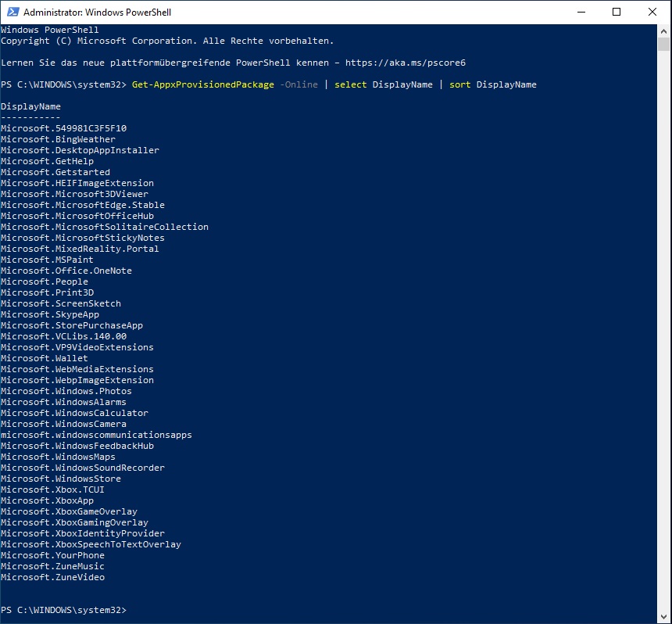Click Microsoft.VP9VideoExtensions entry
The width and height of the screenshot is (672, 624).
pyautogui.click(x=77, y=347)
